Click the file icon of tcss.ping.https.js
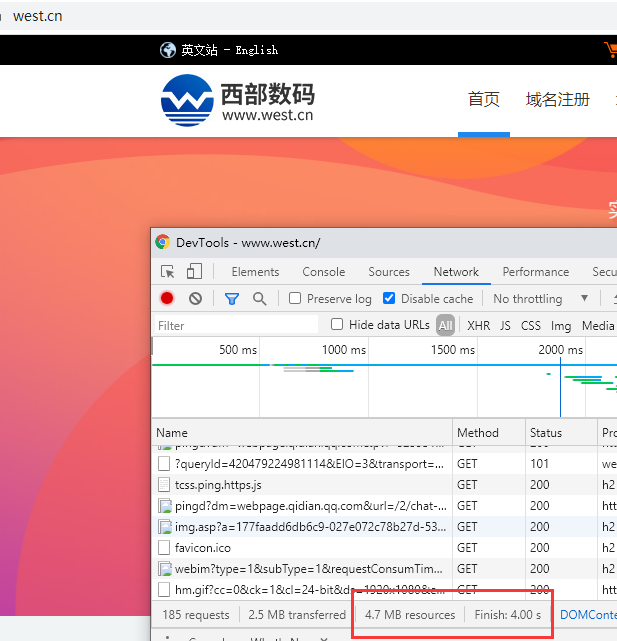Screen dimensions: 617x641 click(x=164, y=485)
